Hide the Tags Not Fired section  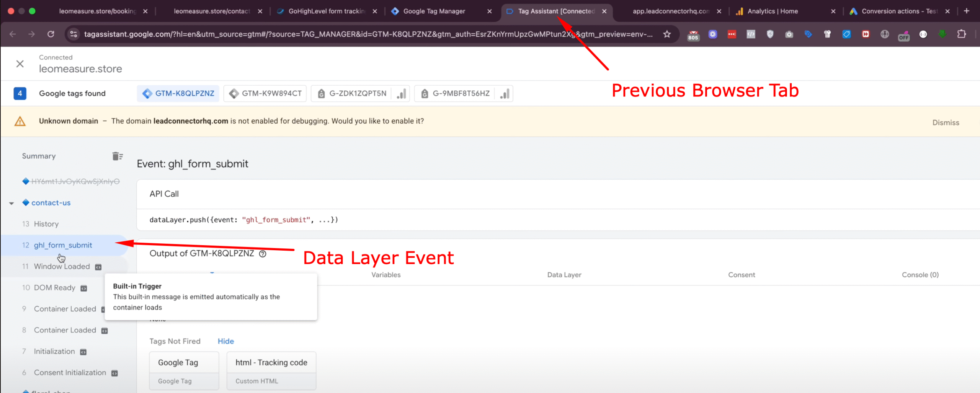pos(225,341)
